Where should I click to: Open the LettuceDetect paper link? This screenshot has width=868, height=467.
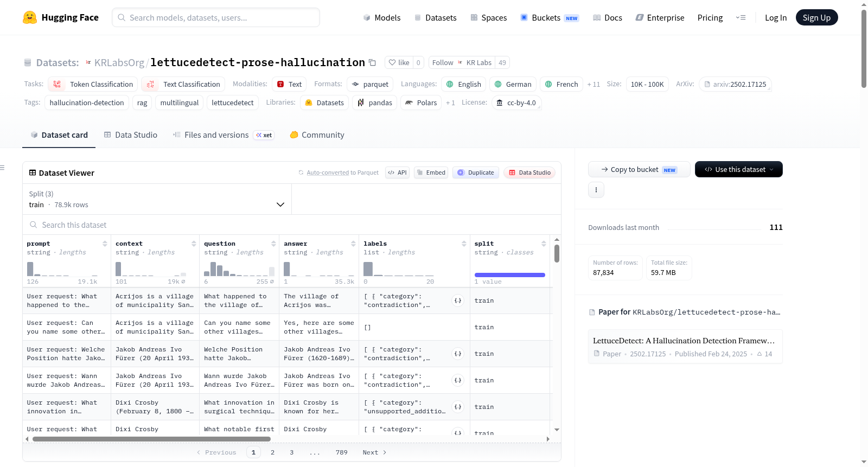point(685,346)
